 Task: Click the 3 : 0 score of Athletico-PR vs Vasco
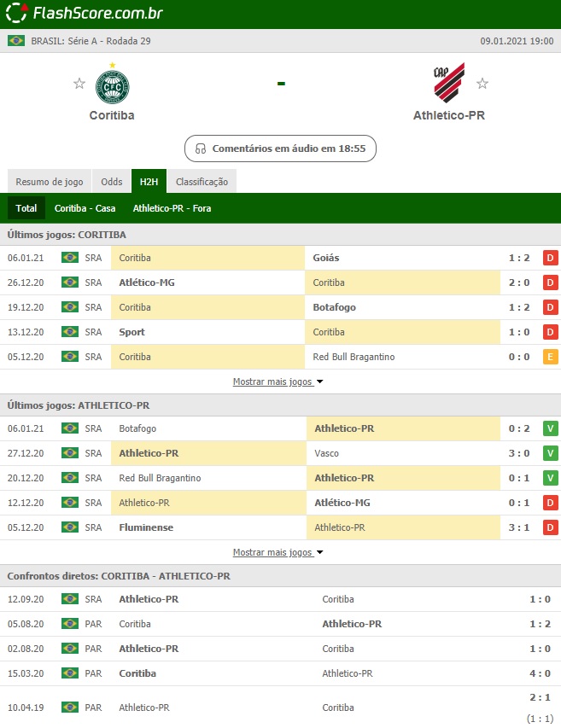(519, 453)
